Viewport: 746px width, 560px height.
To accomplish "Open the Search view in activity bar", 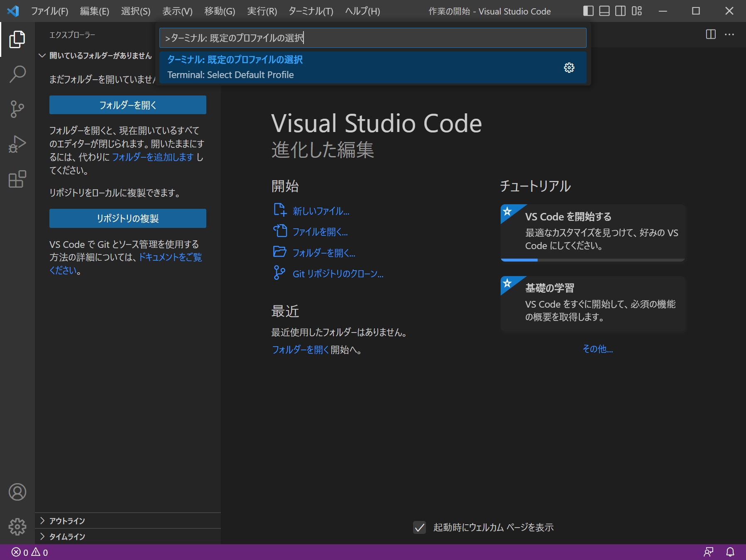I will (17, 74).
